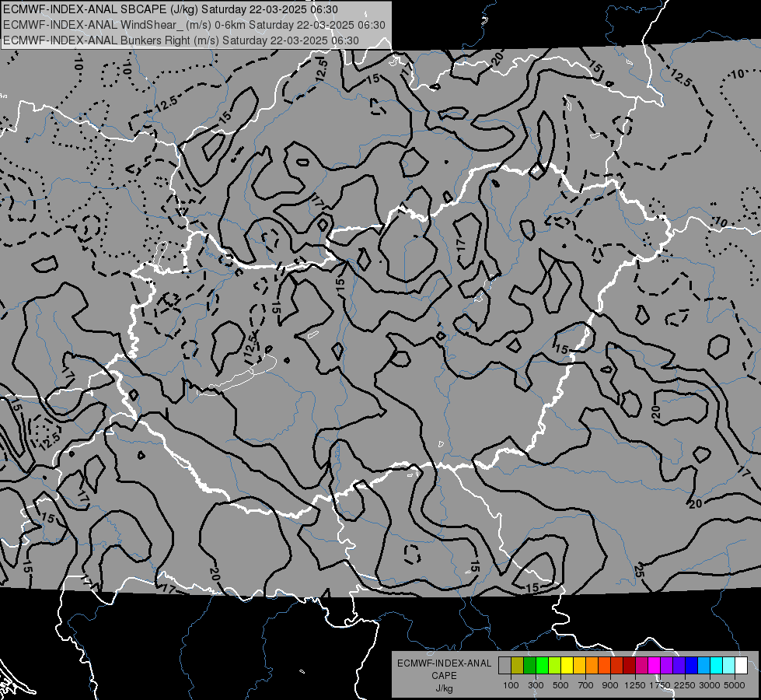Click the 1250 legend value label
Screen dimensions: 761x700
(x=635, y=685)
